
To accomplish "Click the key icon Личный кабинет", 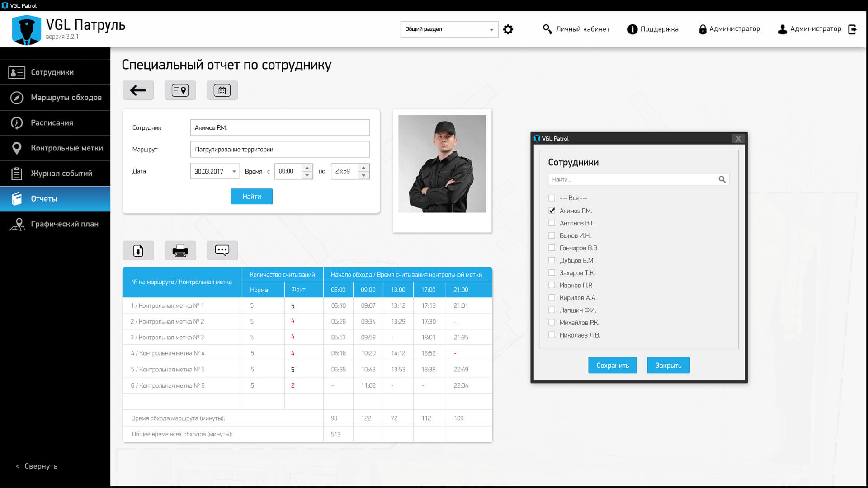I will (x=547, y=29).
